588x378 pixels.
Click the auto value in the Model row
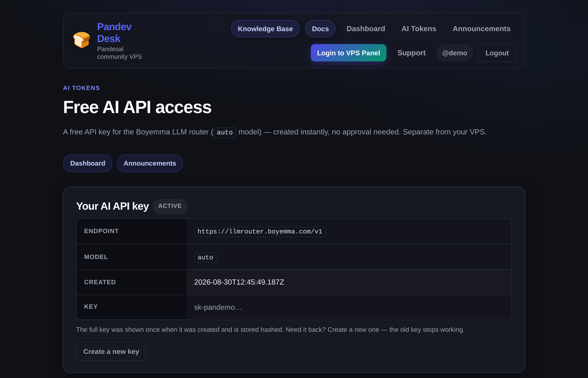[205, 258]
